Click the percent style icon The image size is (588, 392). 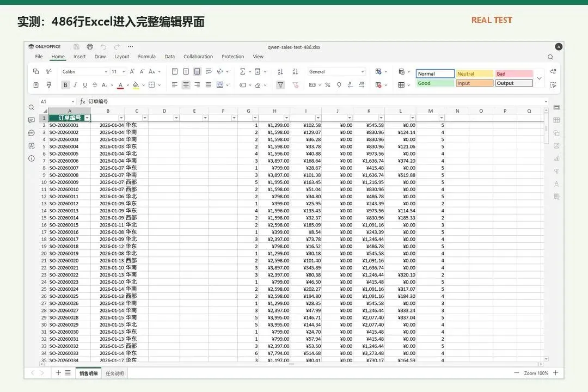pos(328,85)
